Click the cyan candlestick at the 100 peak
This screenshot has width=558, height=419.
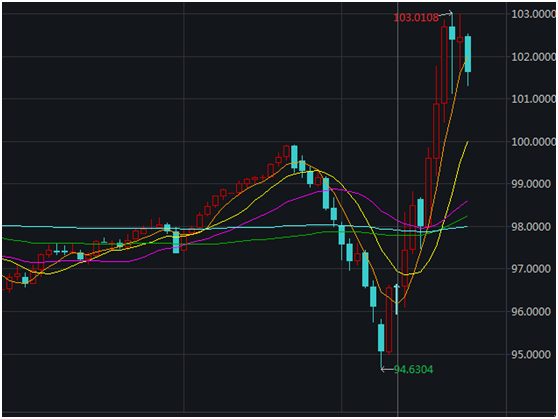pyautogui.click(x=294, y=157)
